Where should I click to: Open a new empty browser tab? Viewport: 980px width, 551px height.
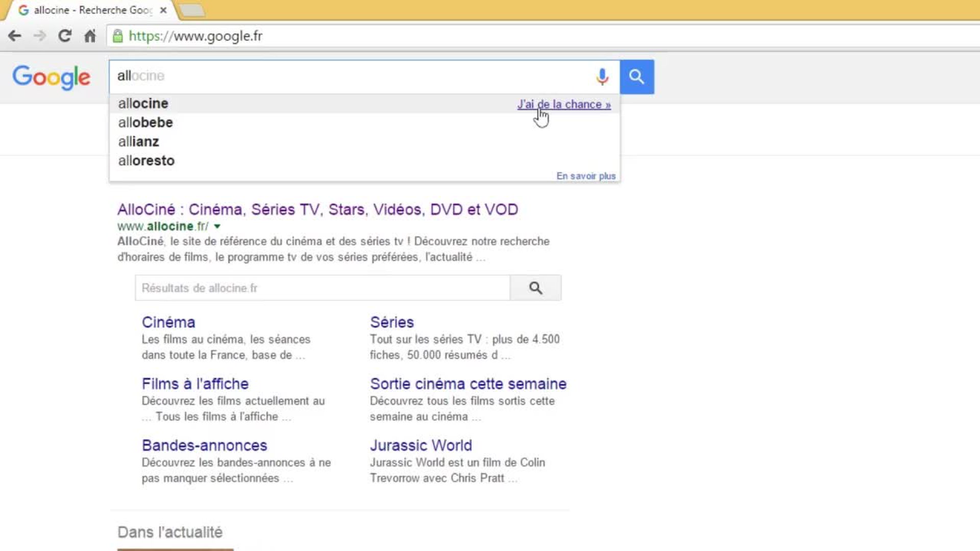[x=192, y=10]
